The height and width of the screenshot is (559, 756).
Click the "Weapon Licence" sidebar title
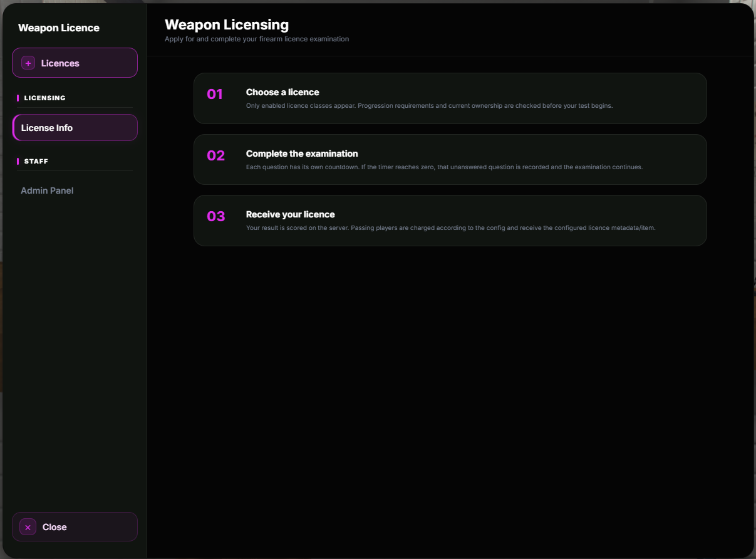coord(59,28)
